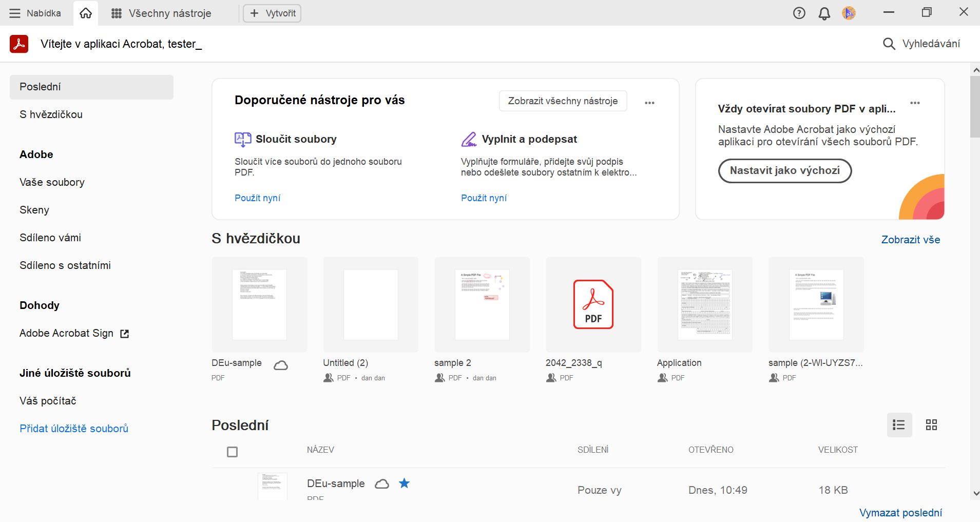Open search with the magnifier icon

[888, 44]
